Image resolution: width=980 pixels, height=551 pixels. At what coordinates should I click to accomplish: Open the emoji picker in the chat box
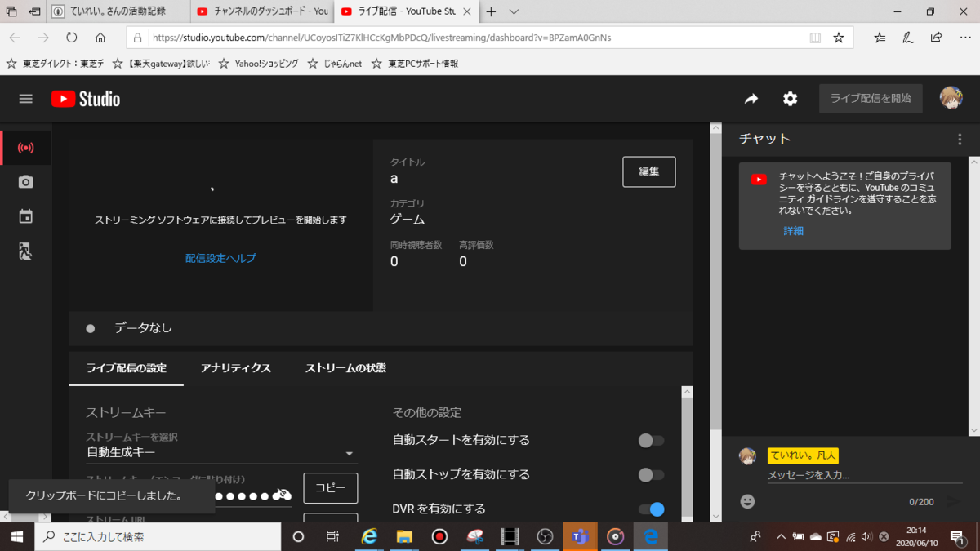748,501
